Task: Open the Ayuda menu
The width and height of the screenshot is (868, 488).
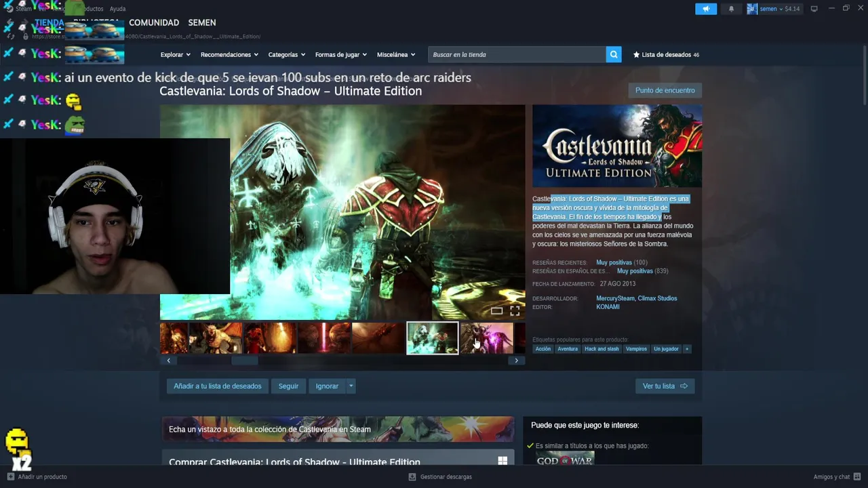Action: tap(117, 9)
